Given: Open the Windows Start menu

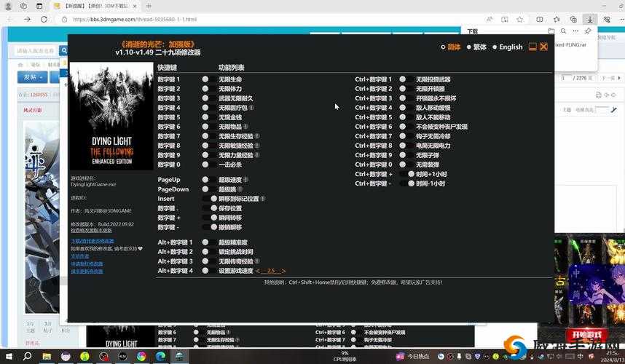Looking at the screenshot, I should pos(8,356).
